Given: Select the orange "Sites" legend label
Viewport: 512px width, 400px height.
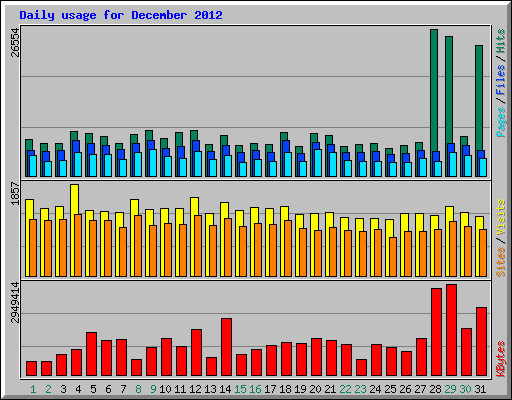Looking at the screenshot, I should (501, 262).
